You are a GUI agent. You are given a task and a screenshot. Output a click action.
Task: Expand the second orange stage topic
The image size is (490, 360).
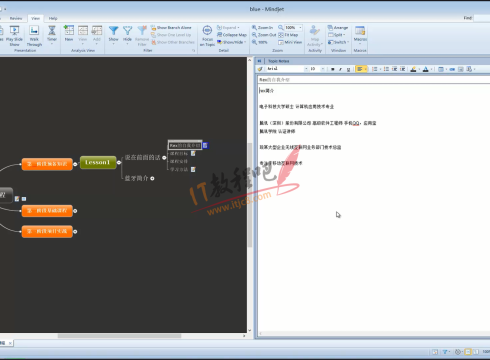[x=75, y=211]
